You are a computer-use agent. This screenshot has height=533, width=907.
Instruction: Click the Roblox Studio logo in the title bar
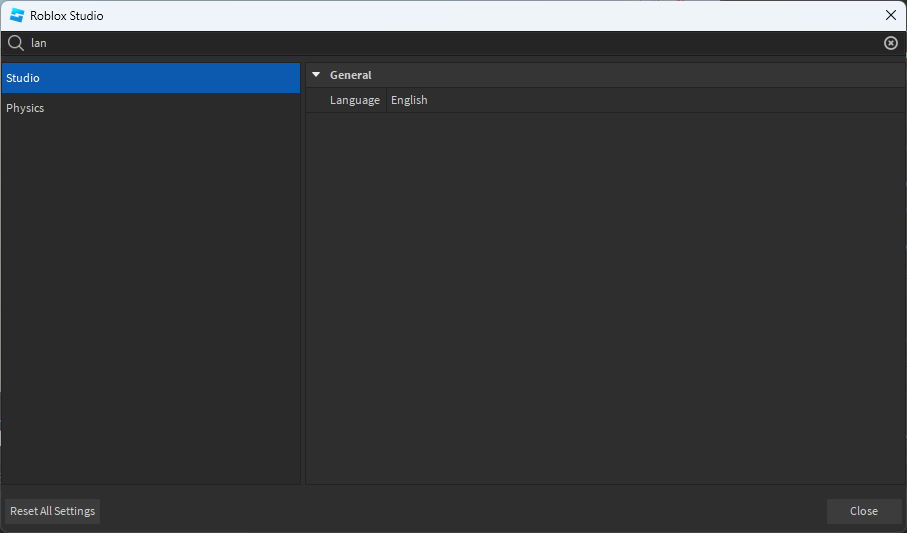17,16
